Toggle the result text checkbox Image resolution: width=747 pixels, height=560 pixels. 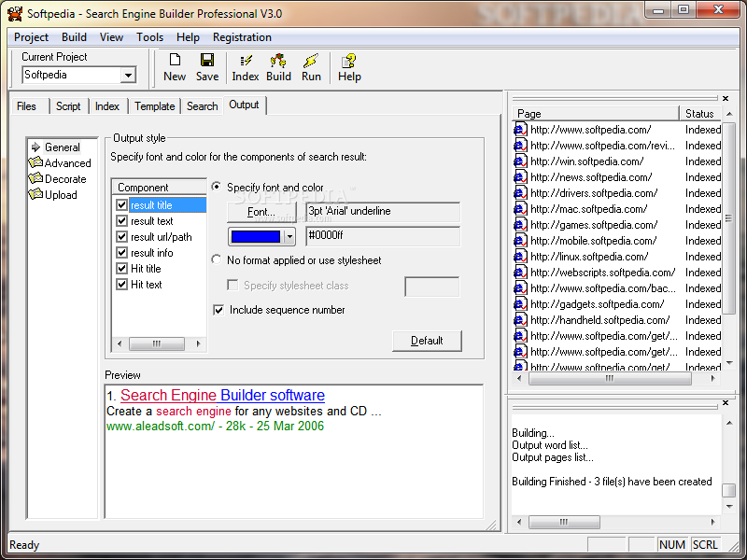click(x=122, y=221)
